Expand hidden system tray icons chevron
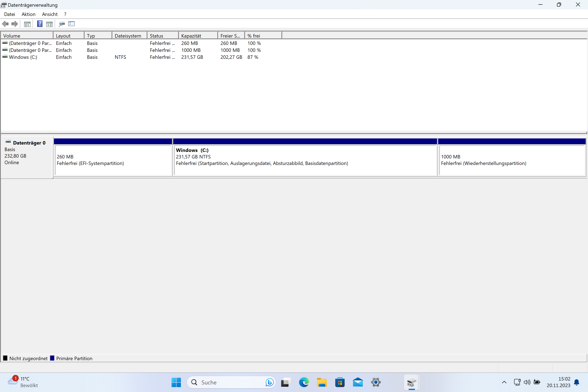This screenshot has width=588, height=392. [504, 382]
